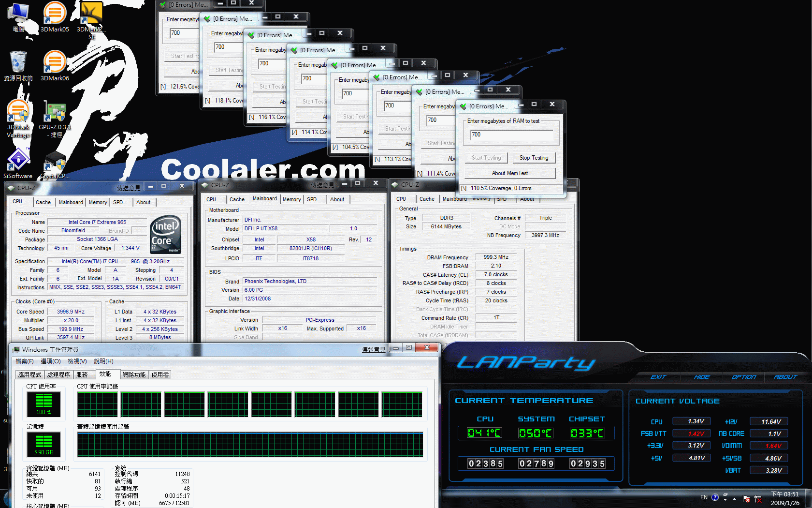Switch to the Cache tab in the CPU-Z CPU window
812x508 pixels.
[x=43, y=202]
